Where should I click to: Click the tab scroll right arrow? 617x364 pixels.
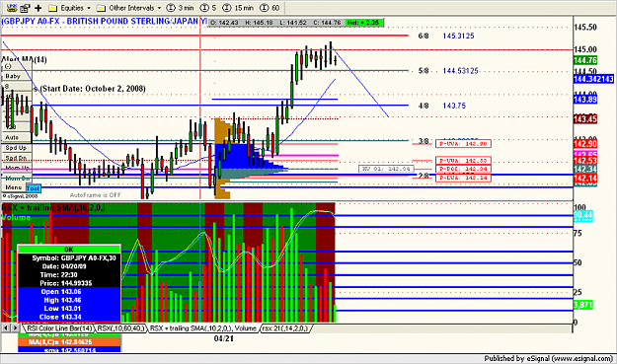(15, 328)
